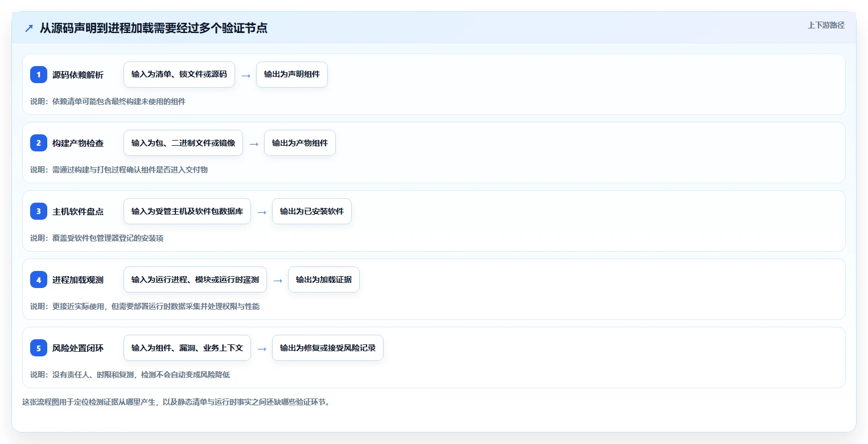Click step number badge 3
This screenshot has width=868, height=444.
click(39, 211)
